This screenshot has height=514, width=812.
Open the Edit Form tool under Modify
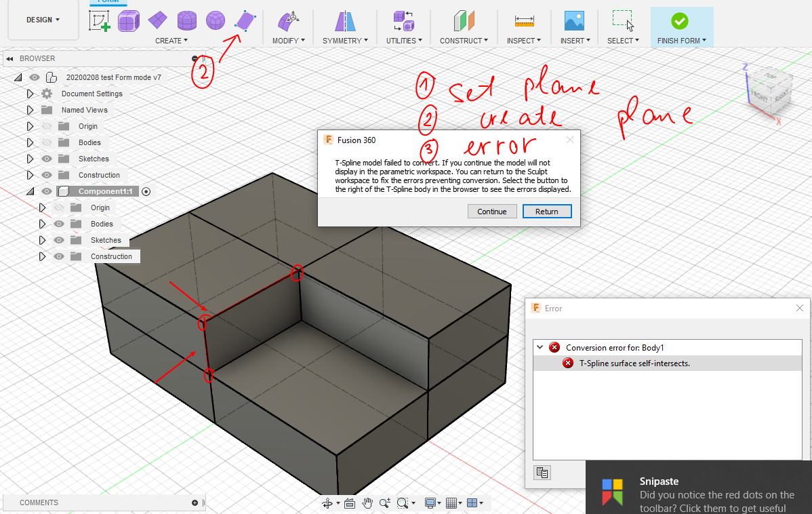click(287, 20)
